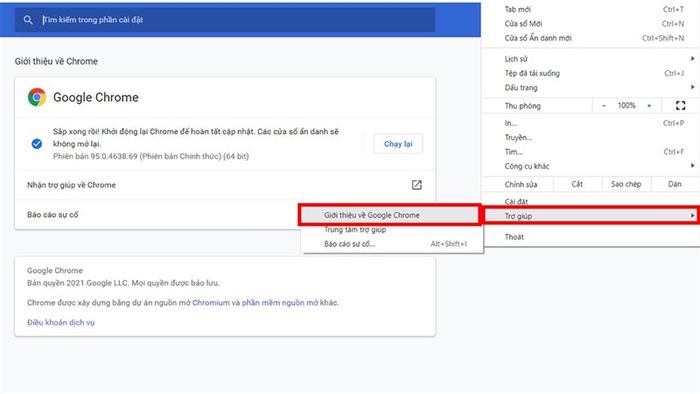Open the Chromium link
The height and width of the screenshot is (394, 700).
point(211,303)
